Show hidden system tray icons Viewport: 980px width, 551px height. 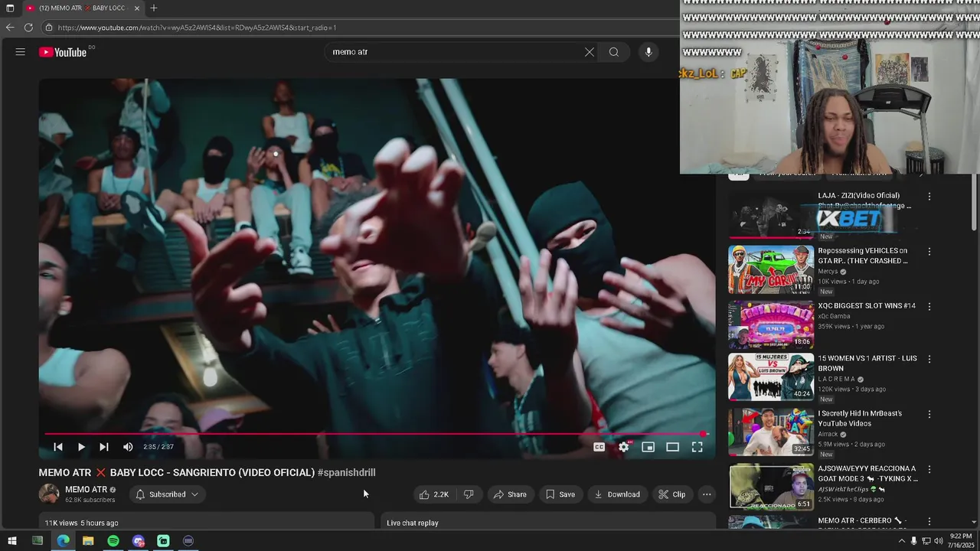(901, 541)
